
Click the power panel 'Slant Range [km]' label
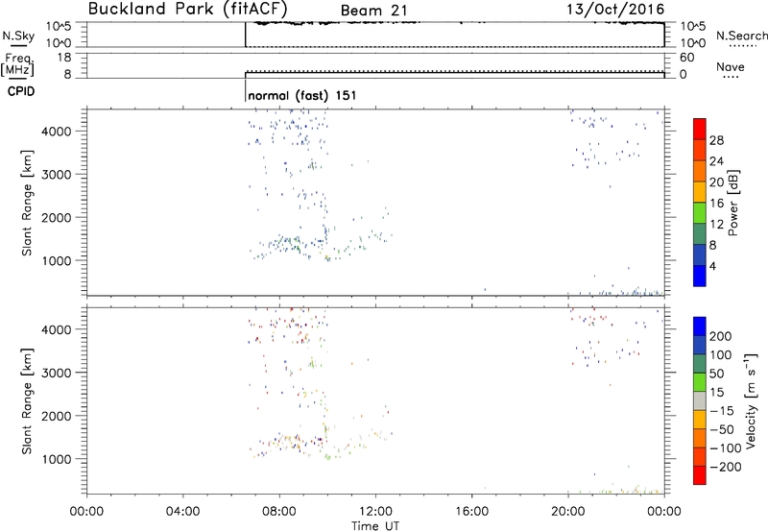(x=27, y=203)
